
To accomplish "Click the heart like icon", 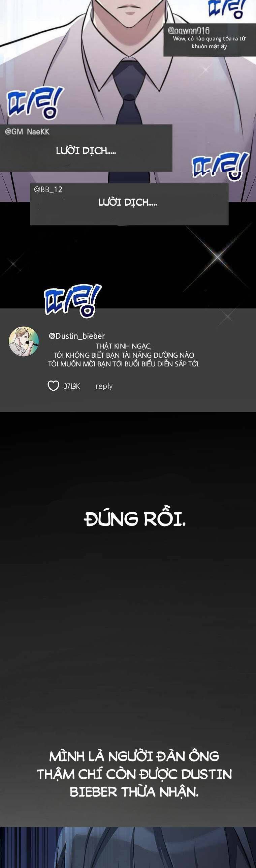I will point(53,386).
